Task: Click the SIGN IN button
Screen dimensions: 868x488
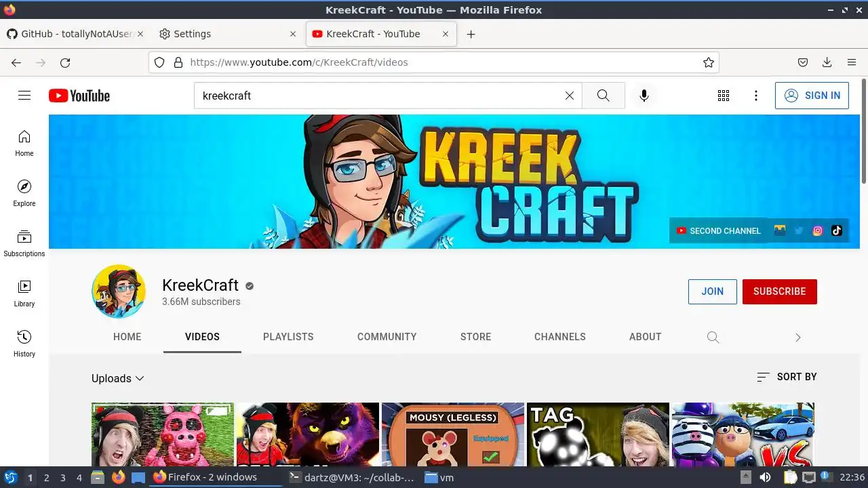Action: pos(812,96)
